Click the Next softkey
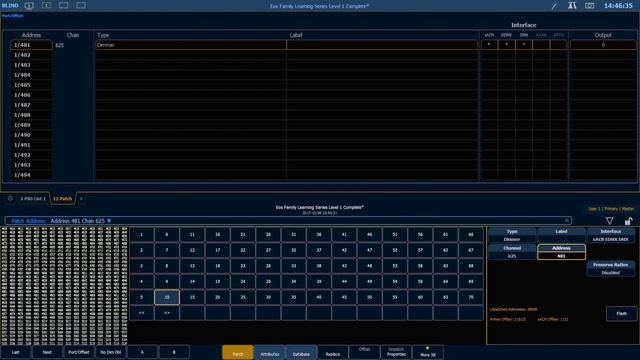This screenshot has height=360, width=640. 47,352
